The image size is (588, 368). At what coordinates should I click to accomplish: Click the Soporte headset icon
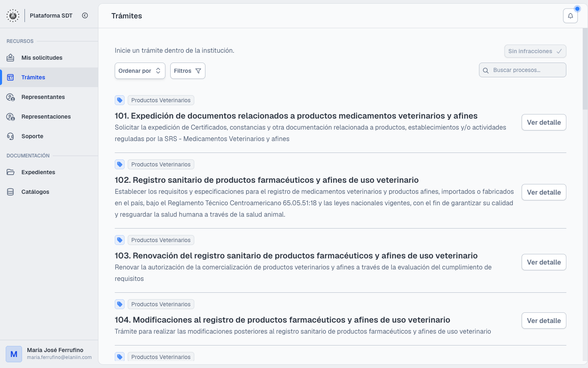(x=11, y=136)
